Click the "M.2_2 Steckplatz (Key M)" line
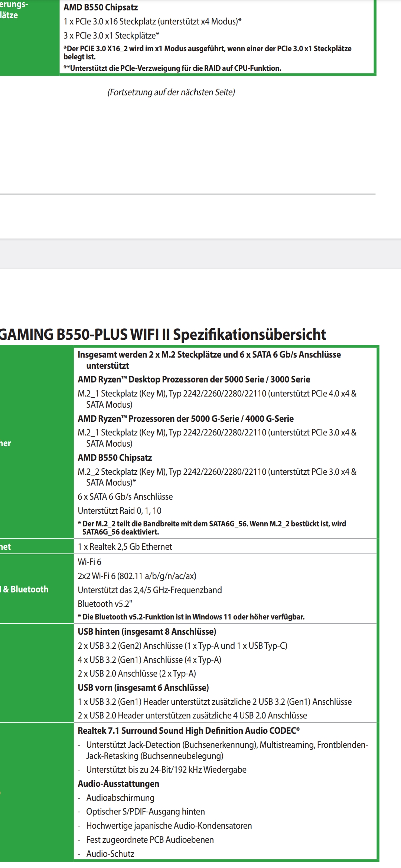401x868 pixels. point(217,477)
